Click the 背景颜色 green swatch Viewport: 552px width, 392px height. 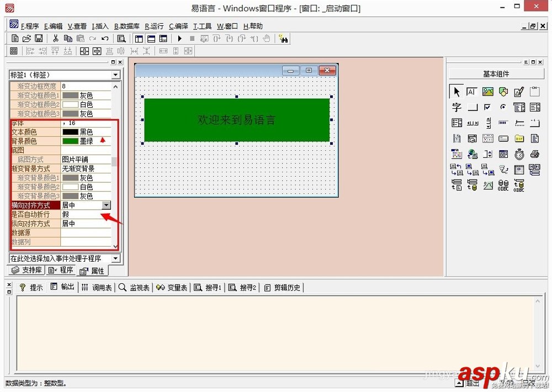pos(70,141)
